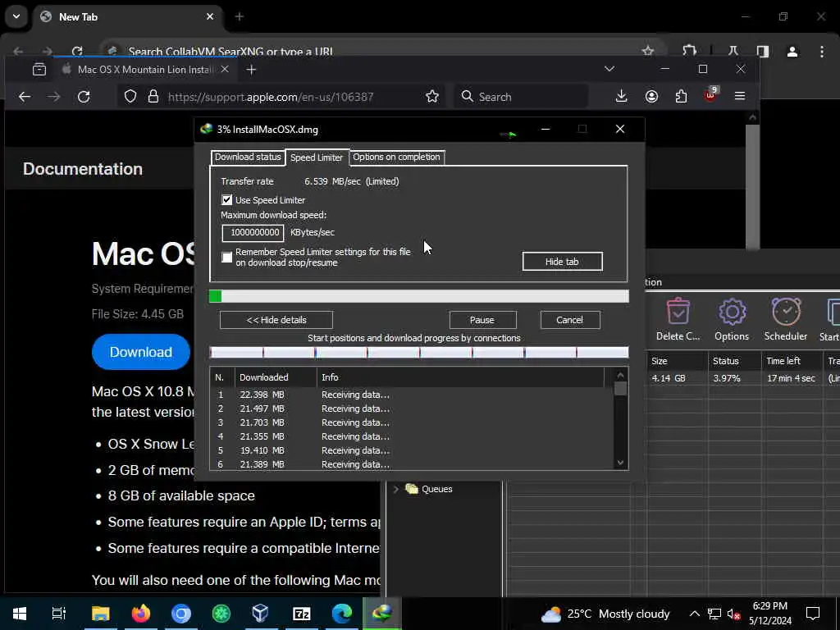Bookmark the Apple support page star
Image resolution: width=840 pixels, height=630 pixels.
431,97
